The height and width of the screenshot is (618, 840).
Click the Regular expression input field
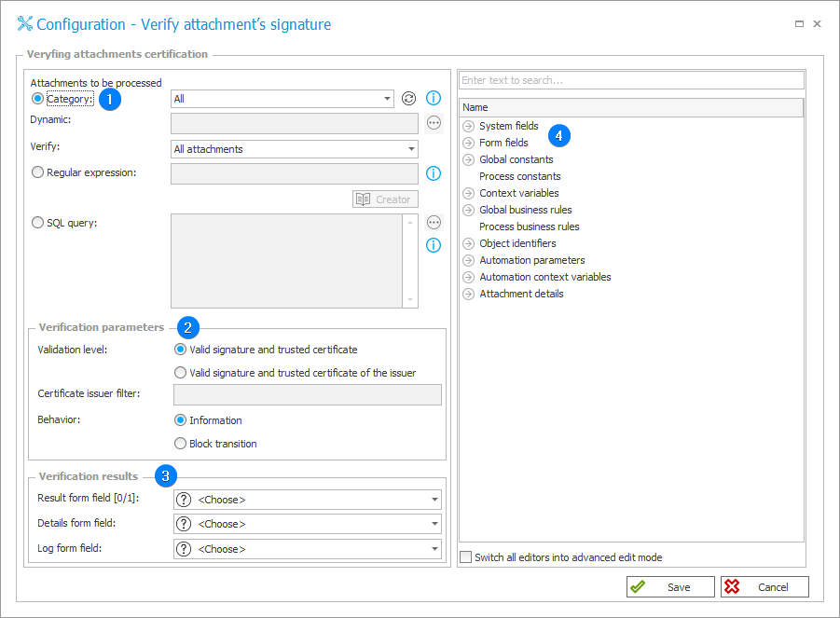(294, 174)
